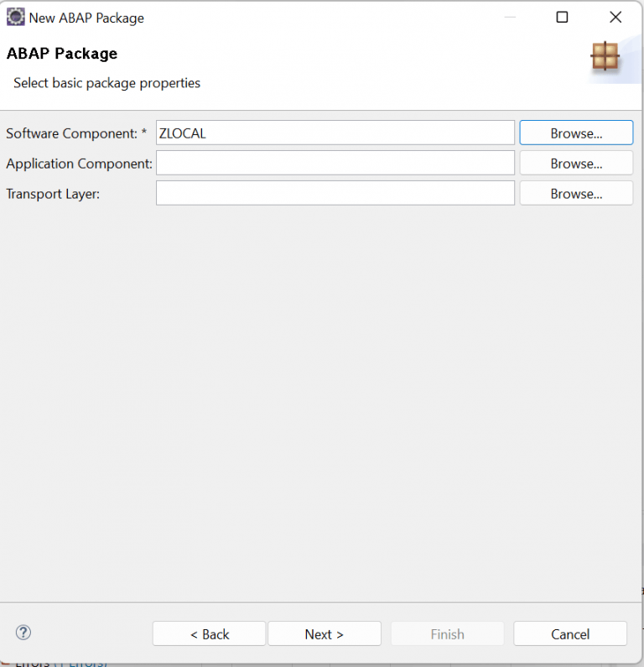The image size is (644, 667).
Task: Click the Application Component label
Action: [x=79, y=164]
